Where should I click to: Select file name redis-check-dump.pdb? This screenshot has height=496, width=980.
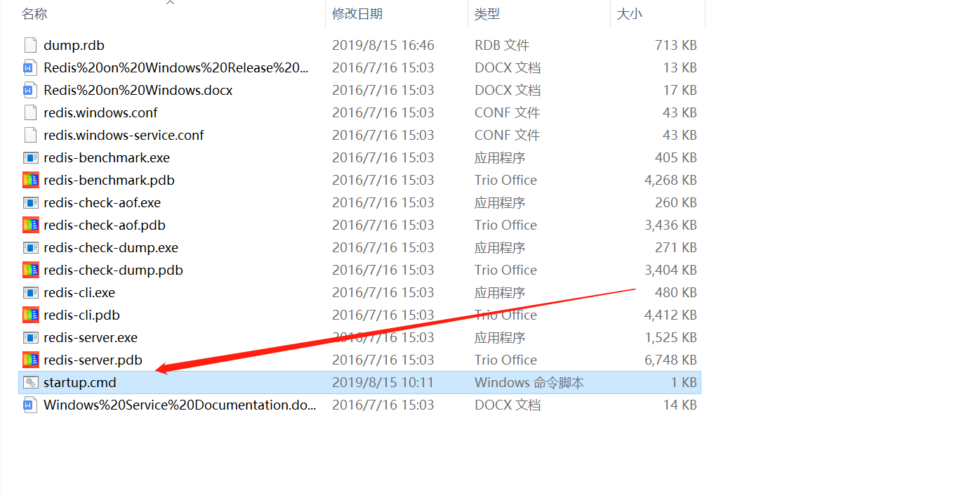[113, 270]
